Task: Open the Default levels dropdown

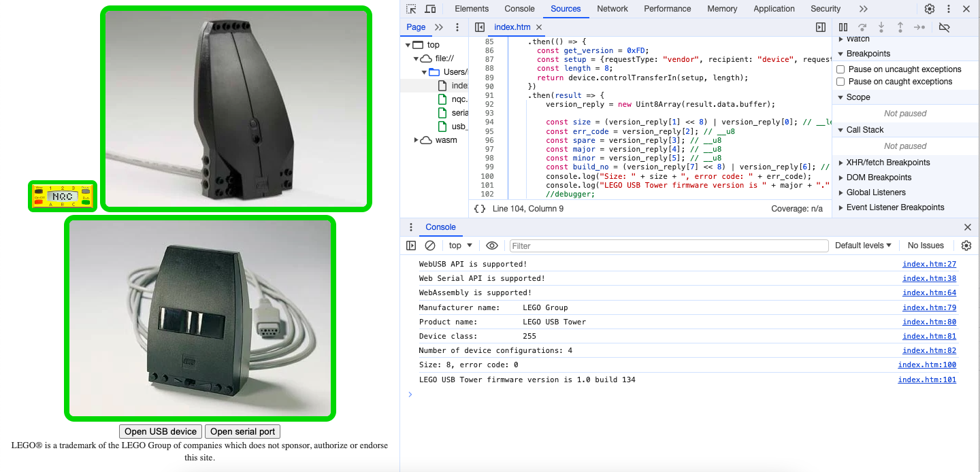Action: click(x=863, y=246)
